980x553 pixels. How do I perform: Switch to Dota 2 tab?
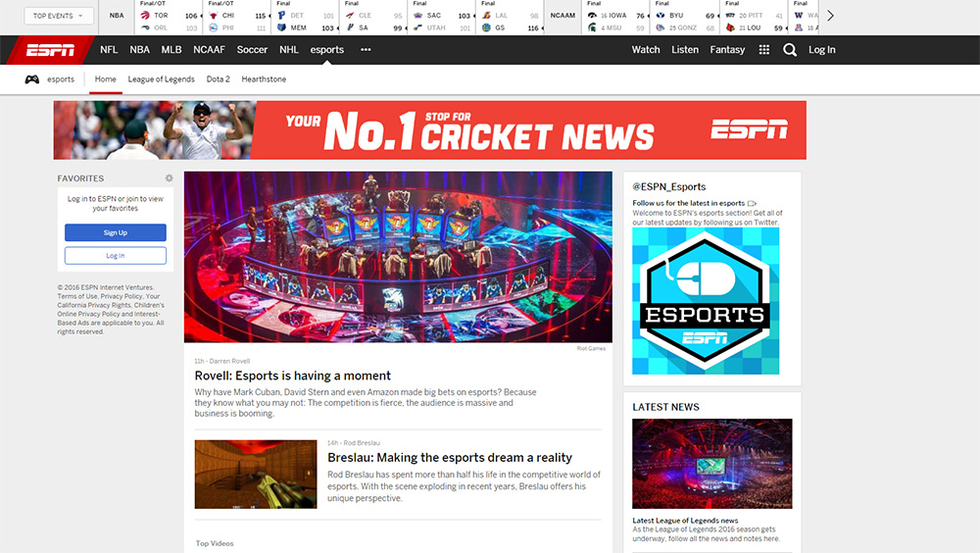(x=219, y=79)
